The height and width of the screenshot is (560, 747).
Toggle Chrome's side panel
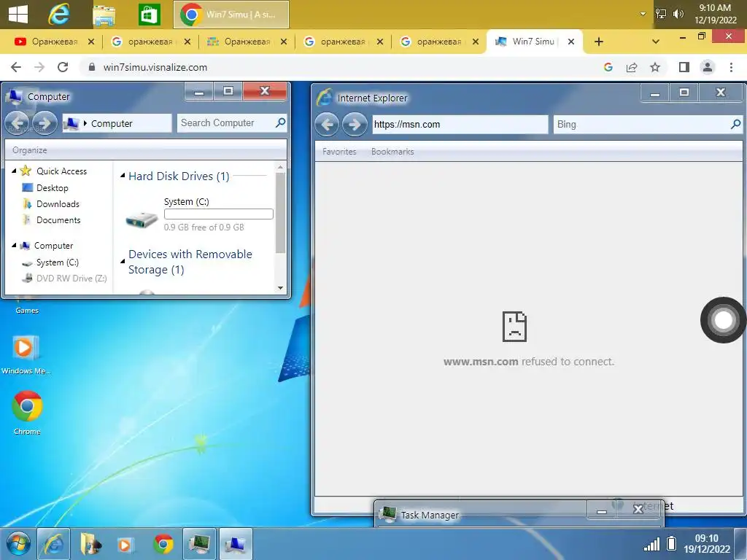(684, 67)
